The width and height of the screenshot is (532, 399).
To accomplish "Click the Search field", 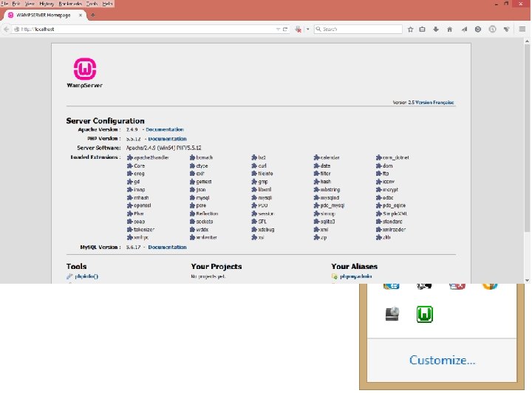I will (358, 29).
